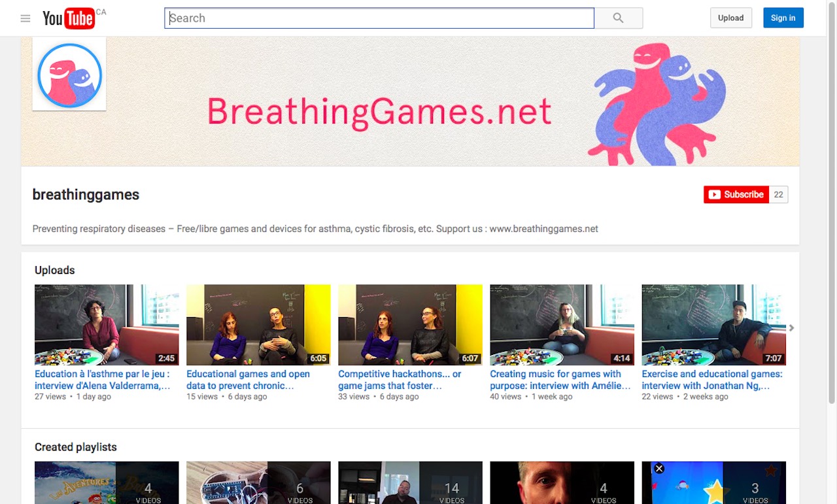Open the Uploads section heading
The width and height of the screenshot is (837, 504).
(55, 271)
